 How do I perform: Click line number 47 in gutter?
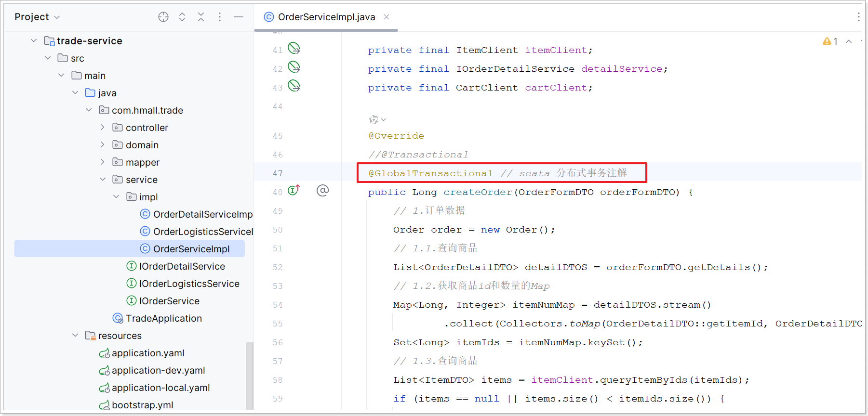(x=278, y=173)
